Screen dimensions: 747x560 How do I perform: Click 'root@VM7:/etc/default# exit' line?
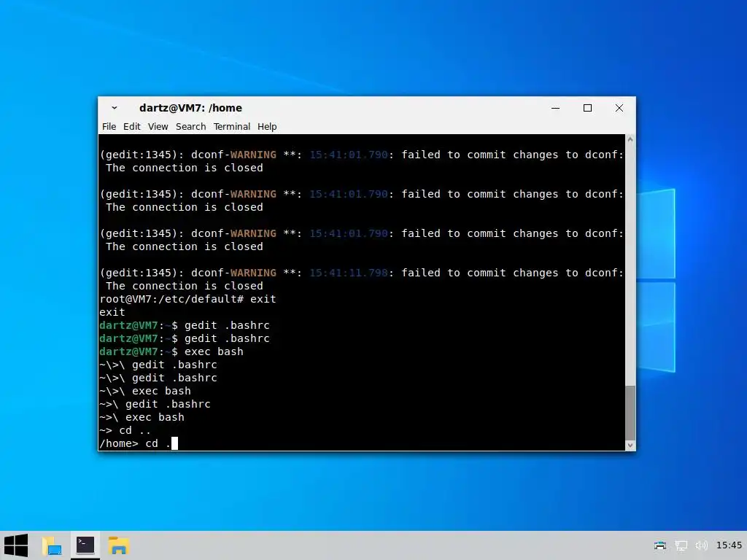[187, 299]
